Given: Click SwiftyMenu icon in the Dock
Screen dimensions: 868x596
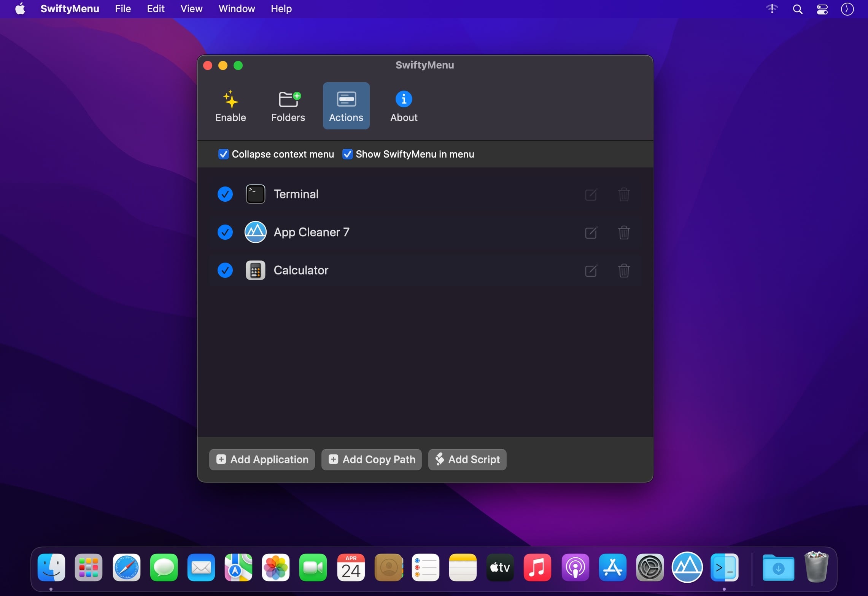Looking at the screenshot, I should click(725, 567).
